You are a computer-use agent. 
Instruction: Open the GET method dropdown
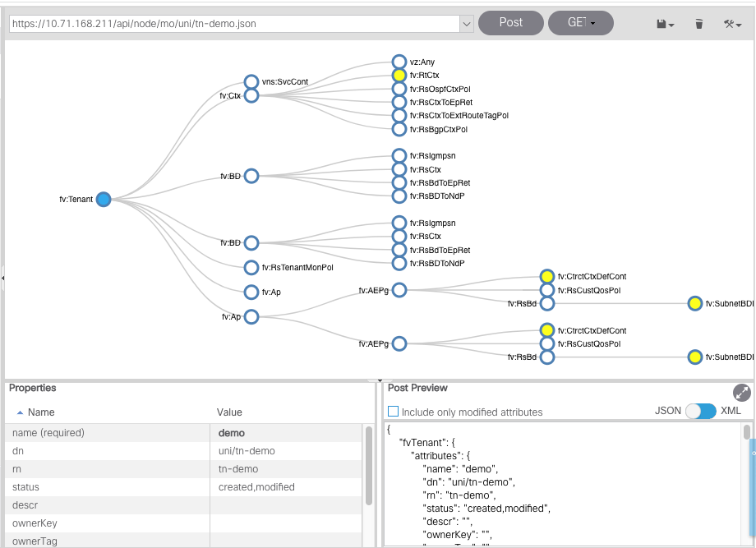[x=581, y=23]
